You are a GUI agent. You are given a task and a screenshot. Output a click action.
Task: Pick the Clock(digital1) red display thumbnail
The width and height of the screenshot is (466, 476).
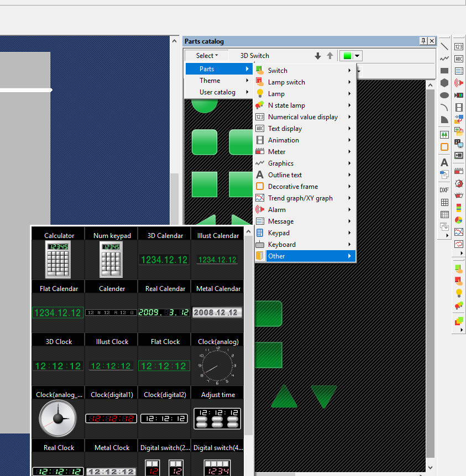coord(111,419)
